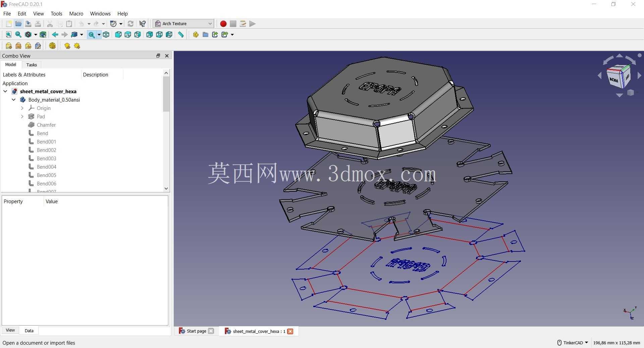
Task: Click the Create Part yellow icon
Action: tap(196, 35)
